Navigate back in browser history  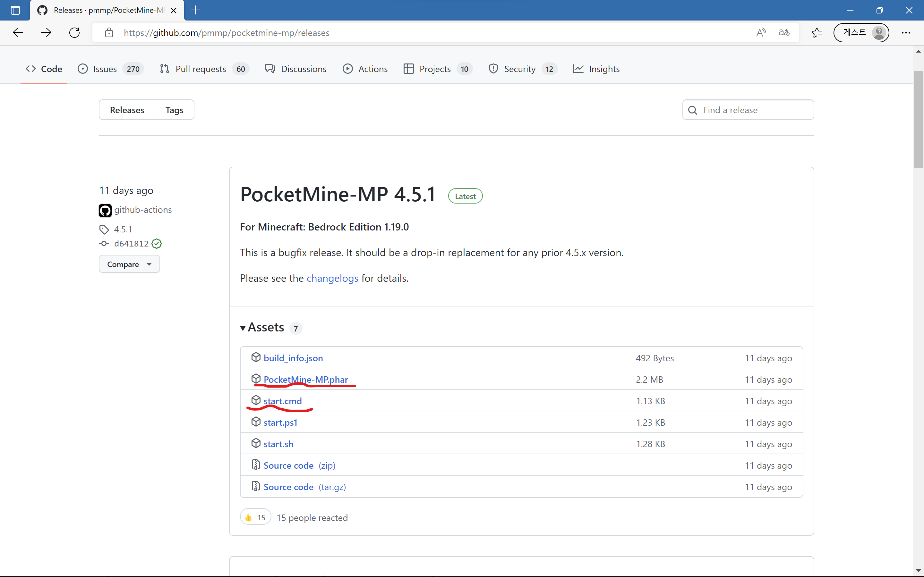click(x=18, y=32)
